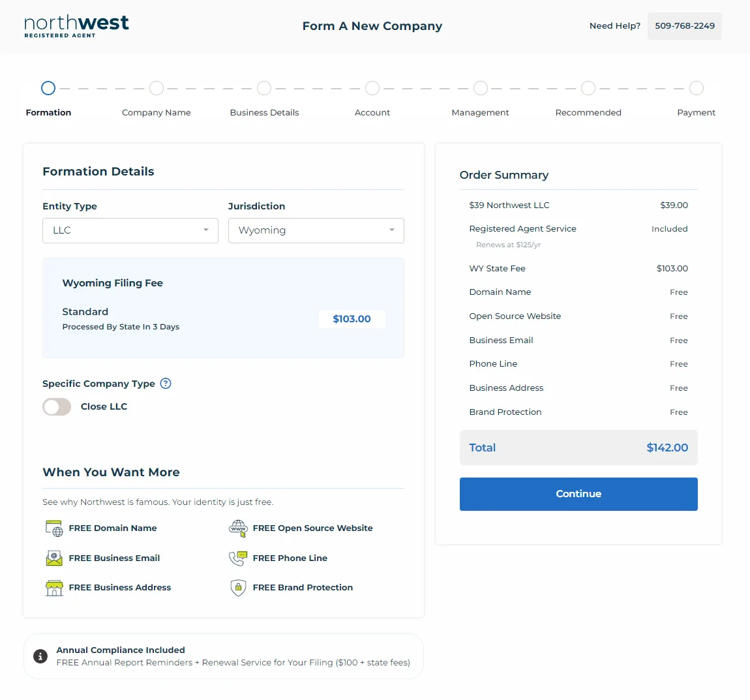This screenshot has width=750, height=700.
Task: Open the Jurisdiction Wyoming dropdown
Action: [x=316, y=231]
